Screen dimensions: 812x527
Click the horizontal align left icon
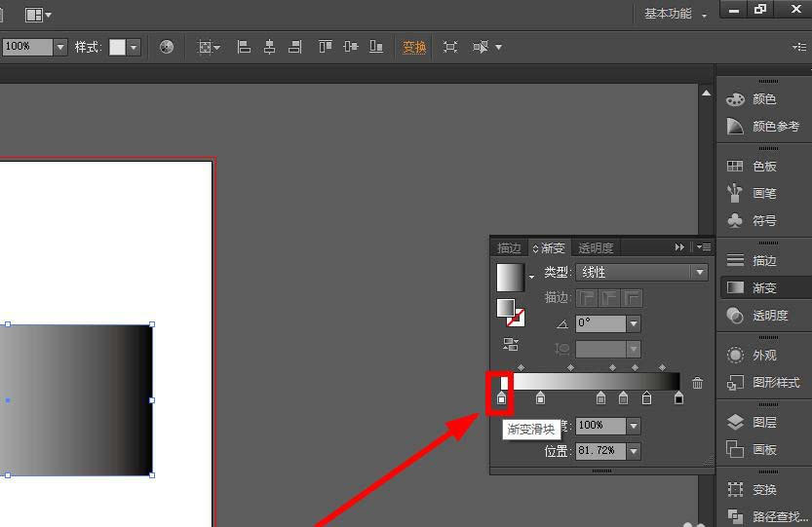click(x=244, y=47)
